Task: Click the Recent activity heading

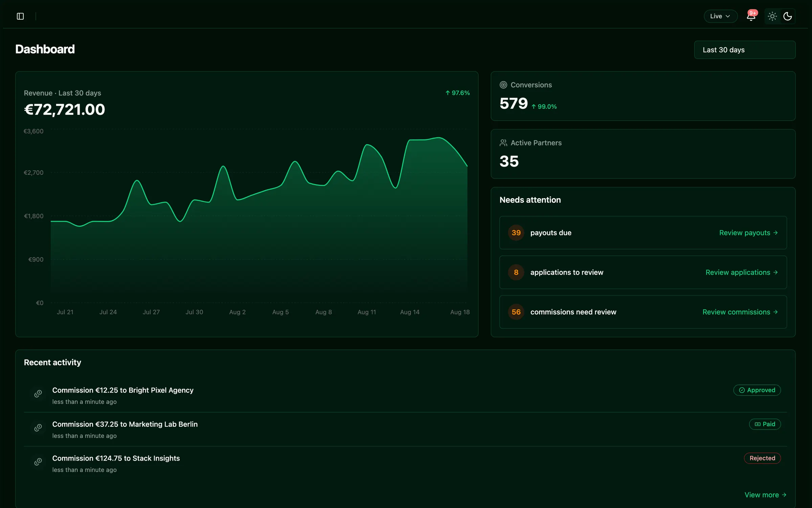Action: [x=52, y=362]
